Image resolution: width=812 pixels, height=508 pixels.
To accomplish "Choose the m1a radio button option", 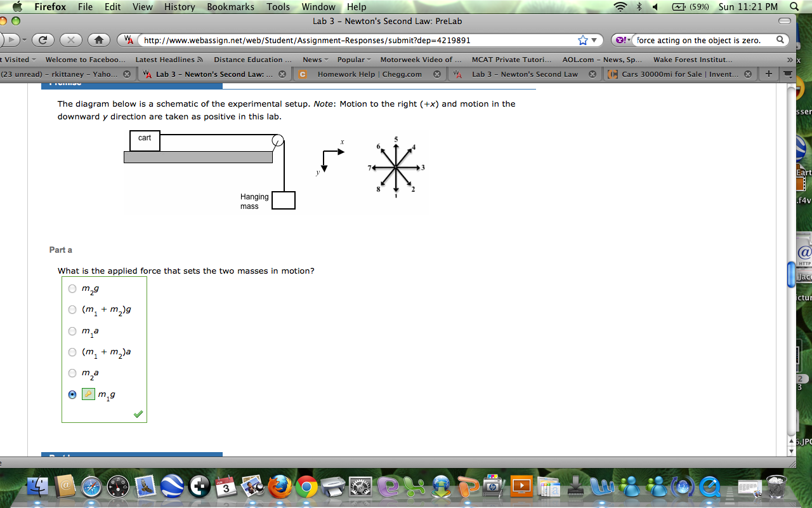I will pos(72,331).
